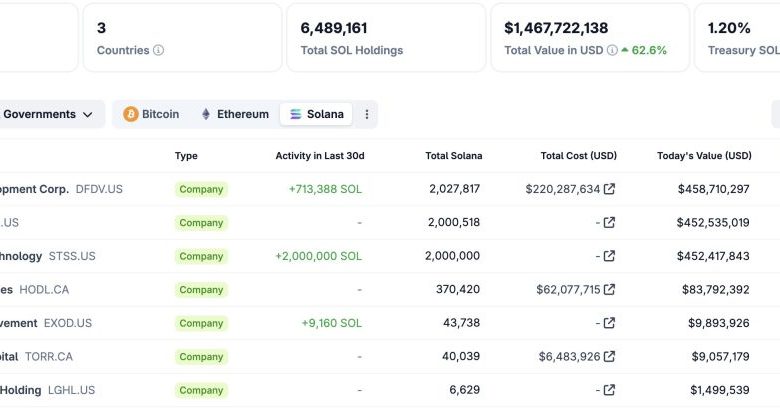The width and height of the screenshot is (780, 414).
Task: Click the $1,499,539 today's value cell
Action: [720, 390]
